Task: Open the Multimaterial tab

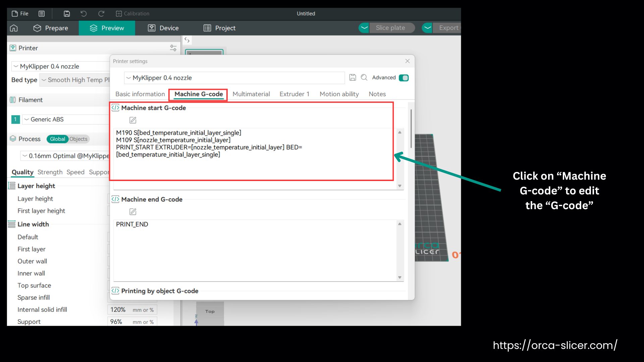Action: click(251, 94)
